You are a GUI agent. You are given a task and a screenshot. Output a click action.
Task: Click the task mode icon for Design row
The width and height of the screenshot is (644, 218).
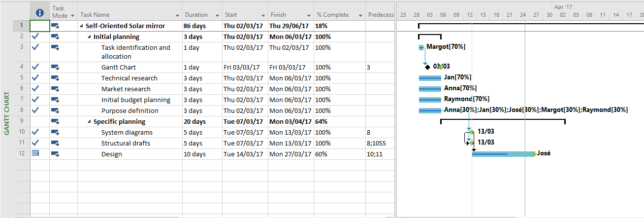55,154
